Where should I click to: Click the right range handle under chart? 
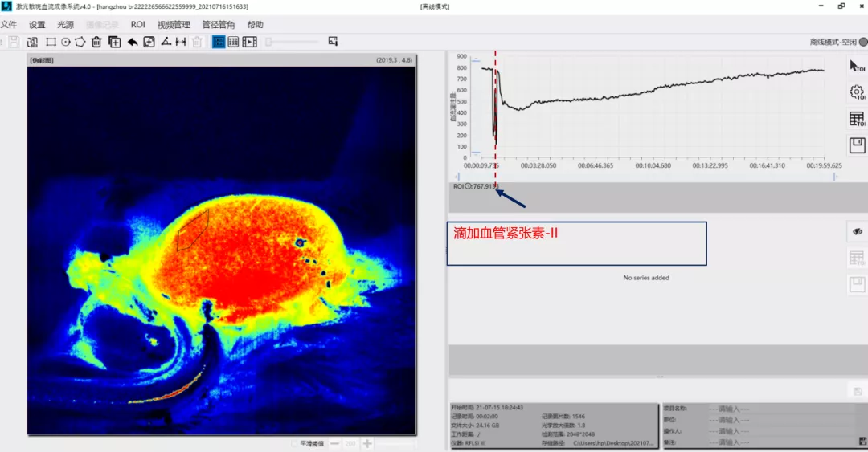[835, 177]
